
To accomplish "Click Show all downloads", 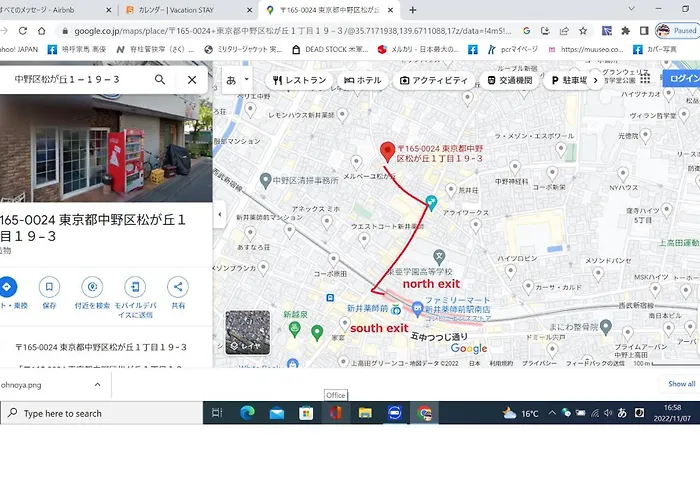I will point(682,383).
